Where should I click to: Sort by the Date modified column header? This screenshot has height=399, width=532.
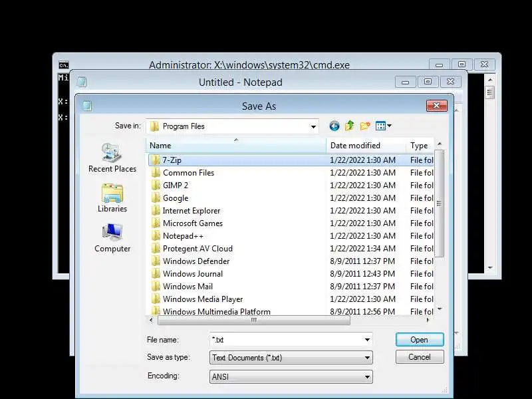click(366, 146)
